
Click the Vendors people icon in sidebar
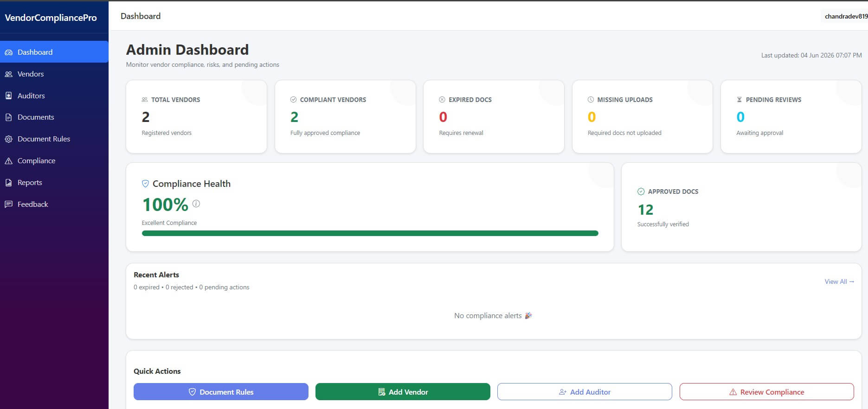8,74
